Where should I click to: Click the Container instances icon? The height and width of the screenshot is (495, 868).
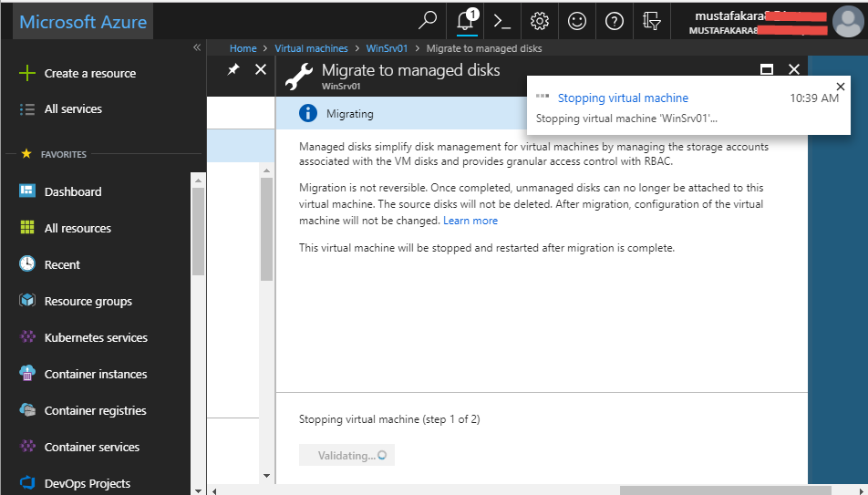coord(27,373)
